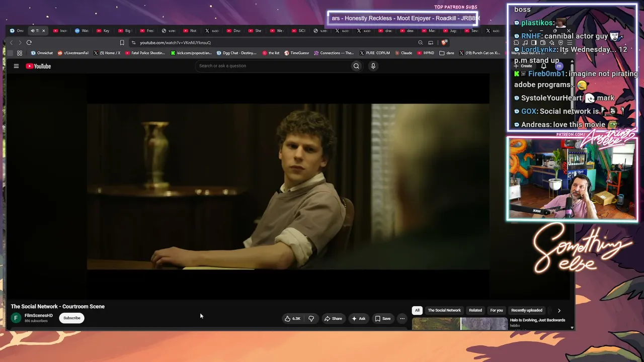The image size is (644, 362).
Task: Subscribe to FilmScenesHD channel
Action: click(71, 318)
